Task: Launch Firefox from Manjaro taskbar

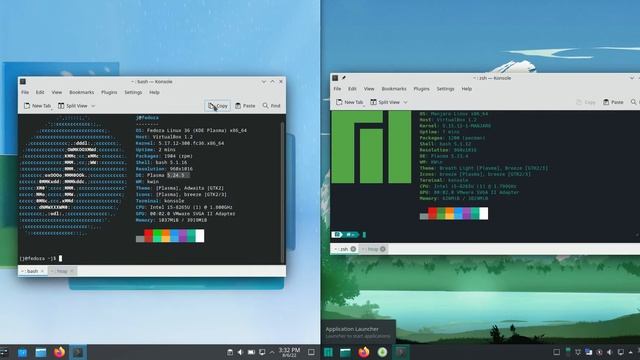Action: click(x=364, y=352)
